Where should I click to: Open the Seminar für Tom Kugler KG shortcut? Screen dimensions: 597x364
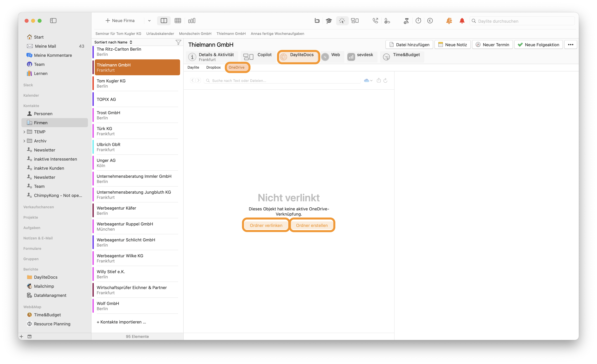click(118, 34)
